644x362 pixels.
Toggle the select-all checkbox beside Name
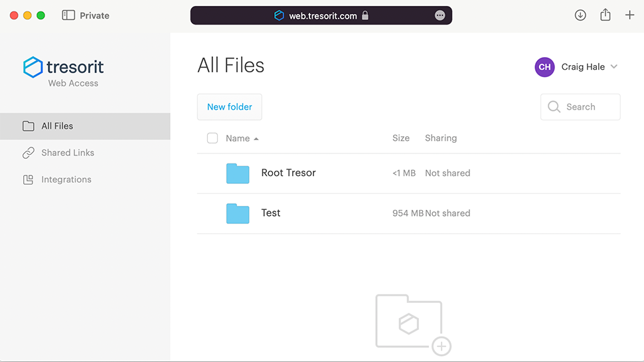tap(212, 138)
